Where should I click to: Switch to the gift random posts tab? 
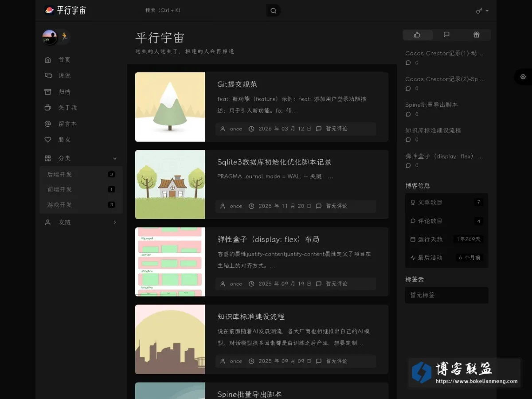(x=476, y=35)
